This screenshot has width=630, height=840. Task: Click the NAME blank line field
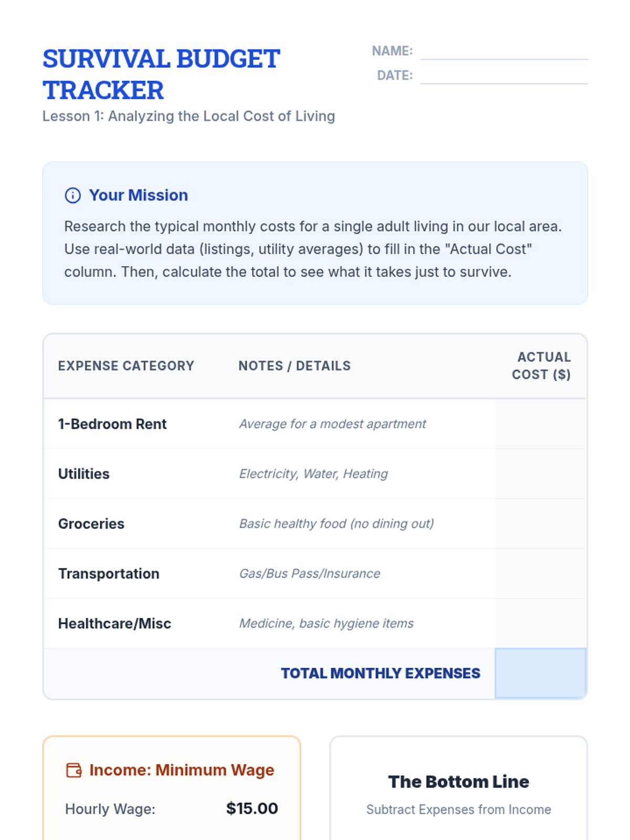coord(503,51)
